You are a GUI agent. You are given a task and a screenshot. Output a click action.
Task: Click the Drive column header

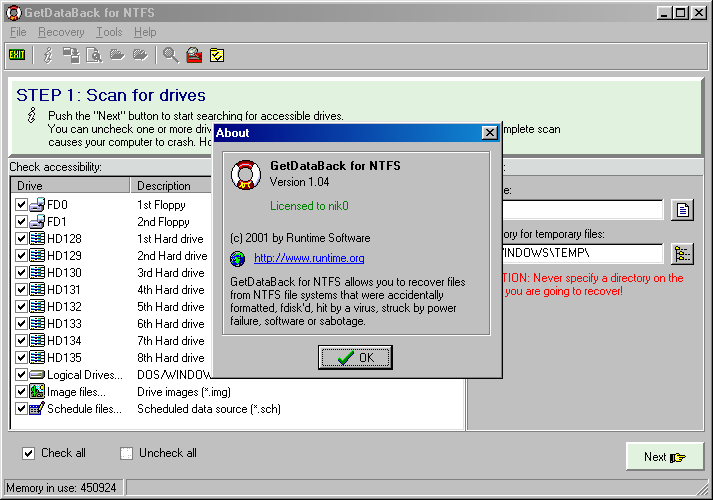click(70, 186)
